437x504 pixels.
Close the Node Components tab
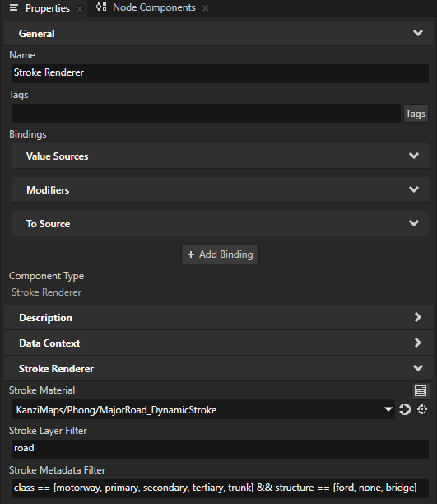click(206, 8)
